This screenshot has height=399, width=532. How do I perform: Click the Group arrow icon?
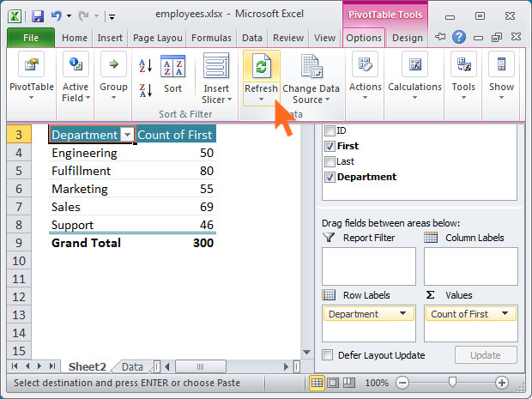pos(113,64)
